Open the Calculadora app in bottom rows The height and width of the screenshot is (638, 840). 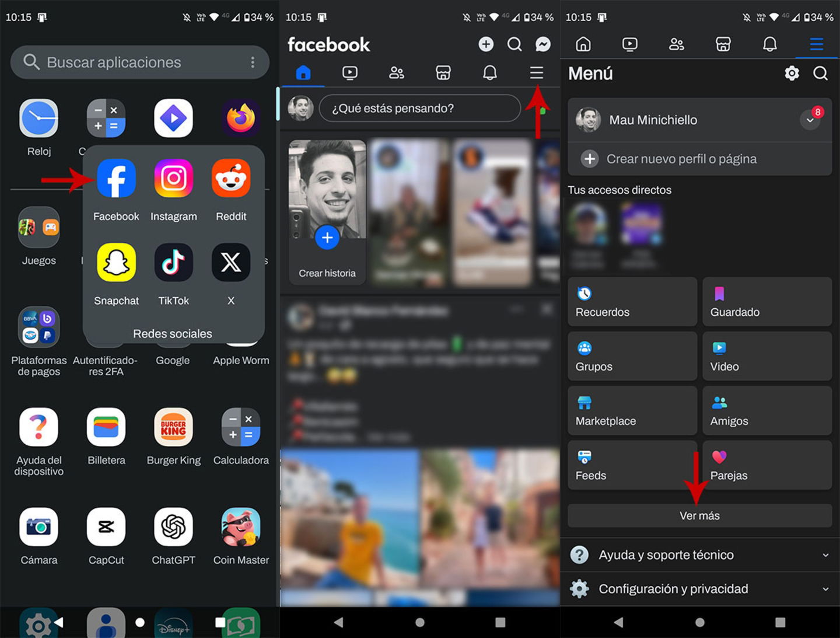(x=240, y=427)
